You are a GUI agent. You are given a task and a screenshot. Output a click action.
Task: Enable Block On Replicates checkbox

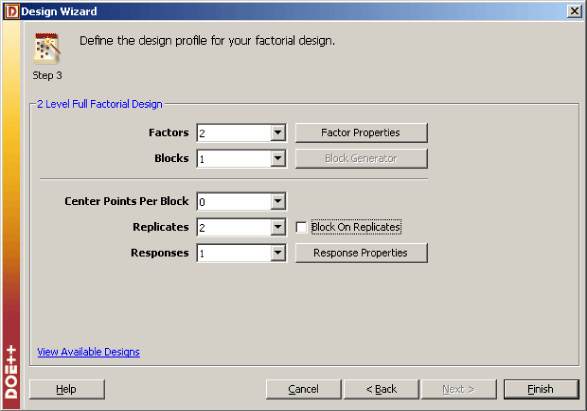(301, 227)
